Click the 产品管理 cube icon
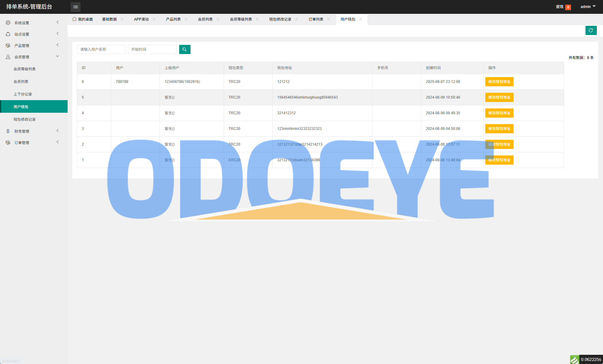The image size is (603, 364). pos(8,45)
